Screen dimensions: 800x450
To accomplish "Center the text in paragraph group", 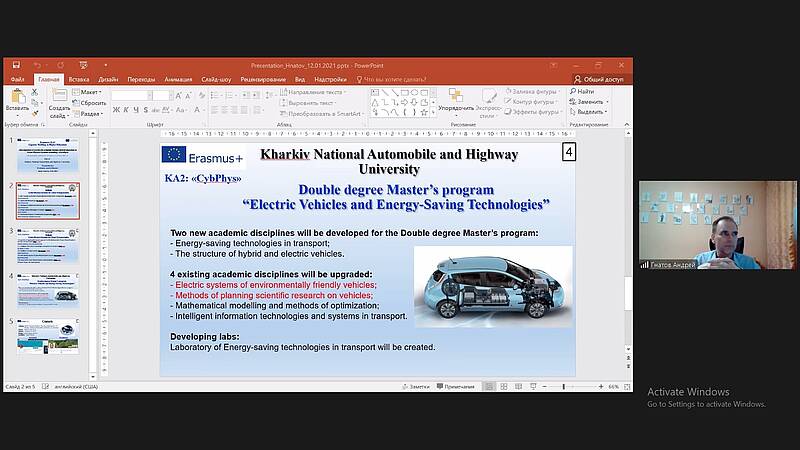I will point(224,110).
